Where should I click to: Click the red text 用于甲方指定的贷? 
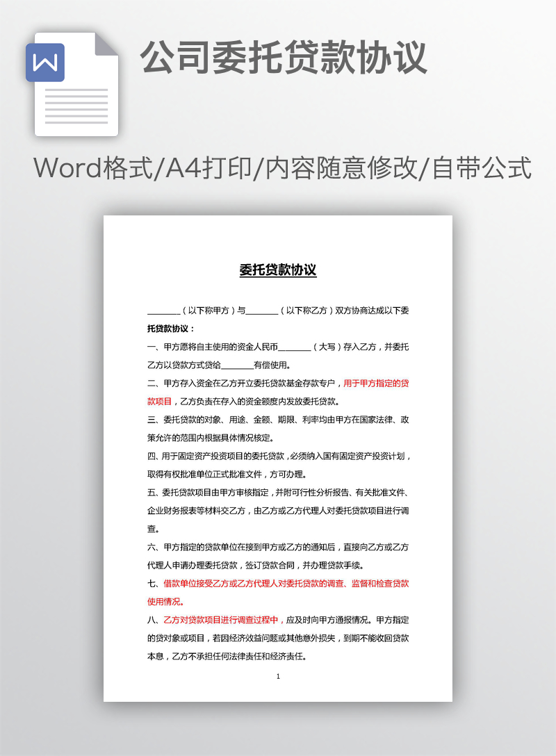376,384
